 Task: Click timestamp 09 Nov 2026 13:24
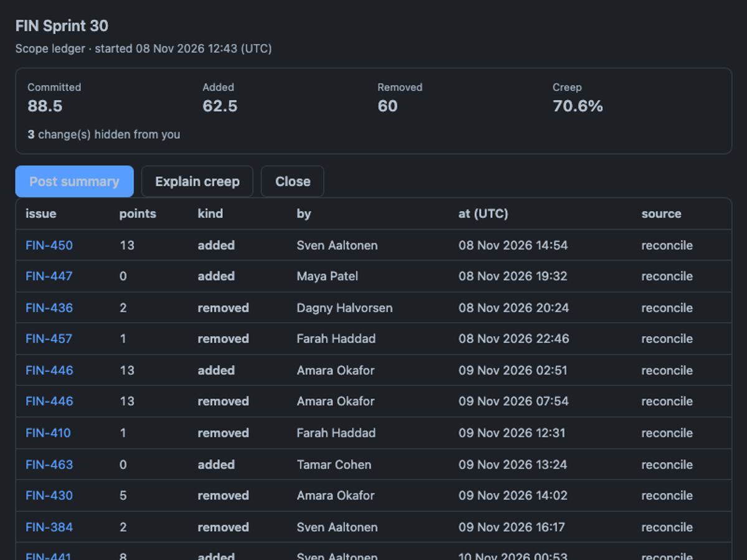[513, 465]
